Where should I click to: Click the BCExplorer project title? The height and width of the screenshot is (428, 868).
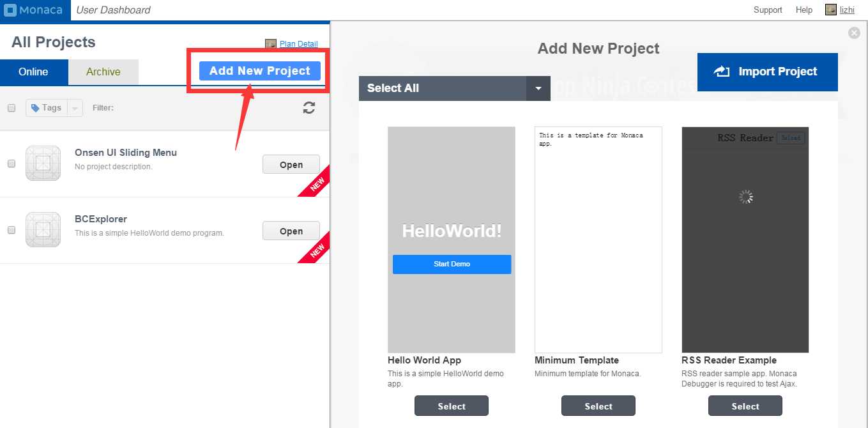click(101, 219)
